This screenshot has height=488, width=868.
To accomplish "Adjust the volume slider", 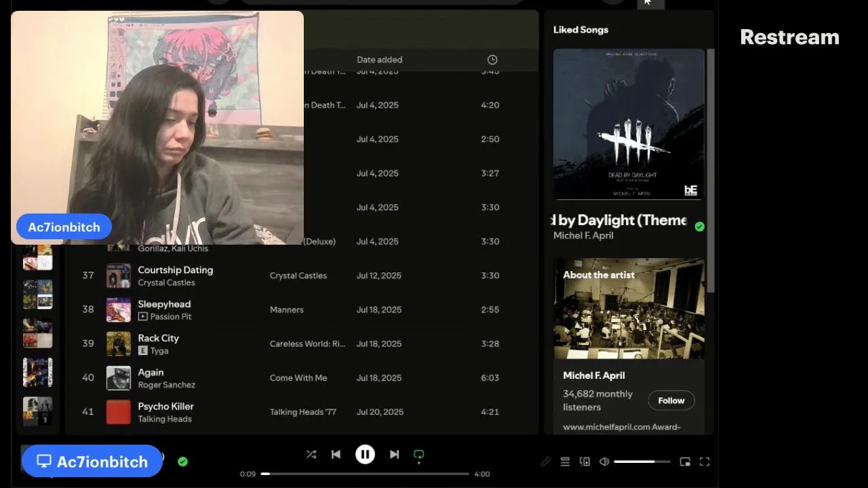I will point(642,462).
